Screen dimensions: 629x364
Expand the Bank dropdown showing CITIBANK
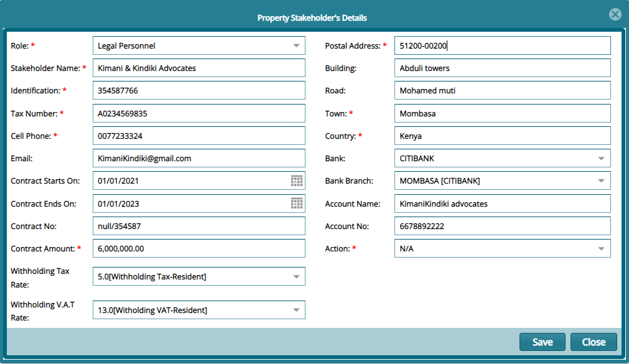(601, 159)
